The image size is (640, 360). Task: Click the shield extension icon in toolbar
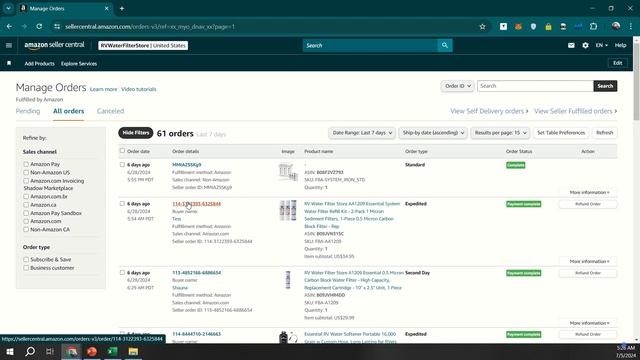pyautogui.click(x=533, y=27)
